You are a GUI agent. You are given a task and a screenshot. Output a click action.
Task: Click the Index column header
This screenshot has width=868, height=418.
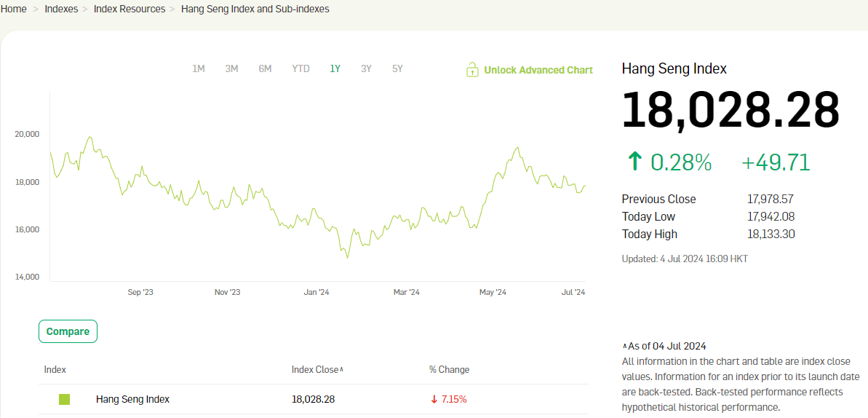[x=55, y=369]
